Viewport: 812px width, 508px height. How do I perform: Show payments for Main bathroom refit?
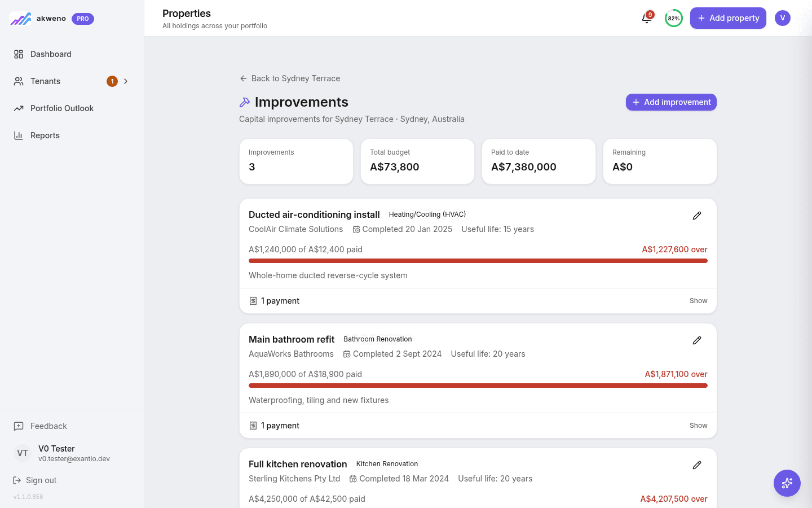[x=698, y=426]
